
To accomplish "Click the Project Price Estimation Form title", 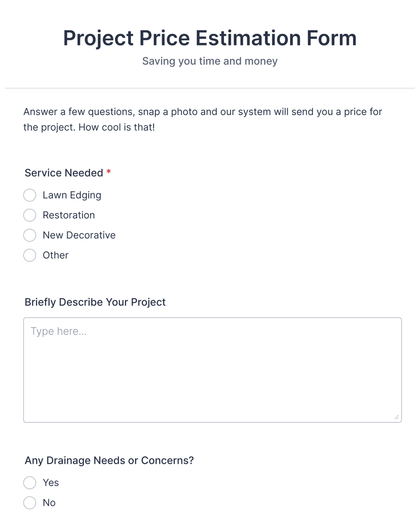I will pyautogui.click(x=210, y=37).
